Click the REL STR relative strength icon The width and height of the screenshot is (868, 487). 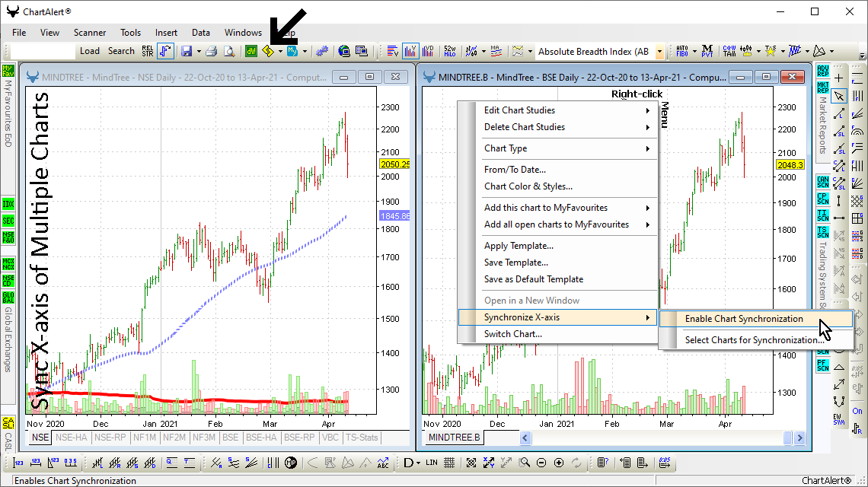tap(148, 51)
